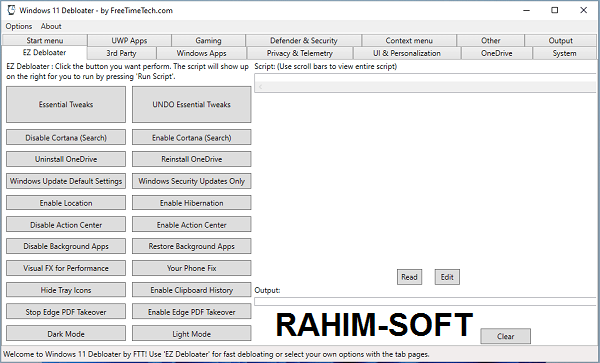Click Restore Background Apps
600x363 pixels.
tap(192, 246)
